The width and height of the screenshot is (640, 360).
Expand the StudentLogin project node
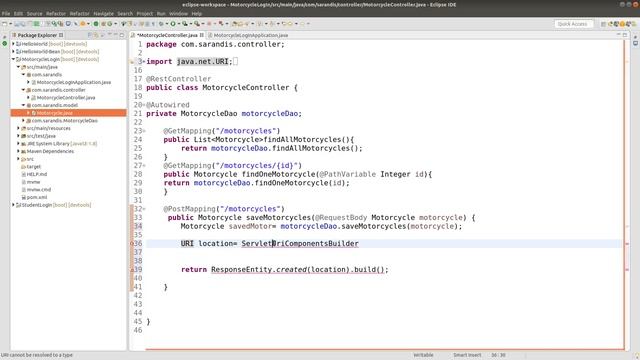[x=13, y=205]
